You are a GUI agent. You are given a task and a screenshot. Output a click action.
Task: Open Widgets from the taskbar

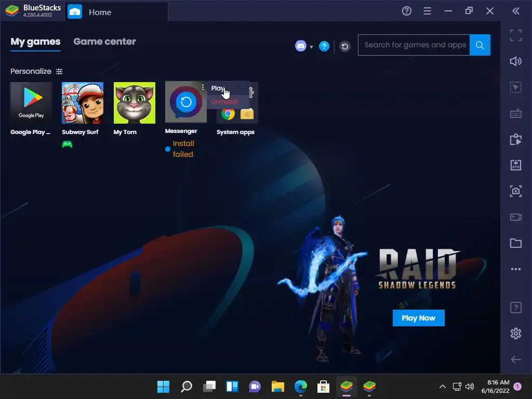pos(232,387)
